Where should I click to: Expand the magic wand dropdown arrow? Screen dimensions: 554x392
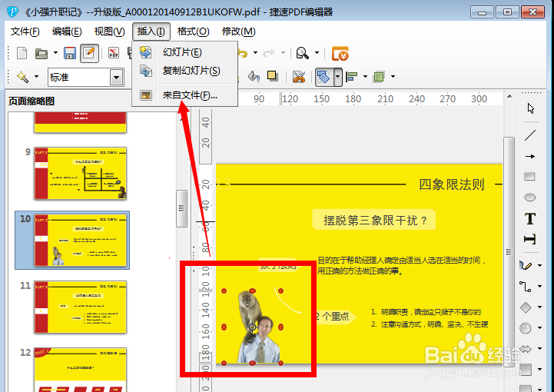[x=36, y=77]
